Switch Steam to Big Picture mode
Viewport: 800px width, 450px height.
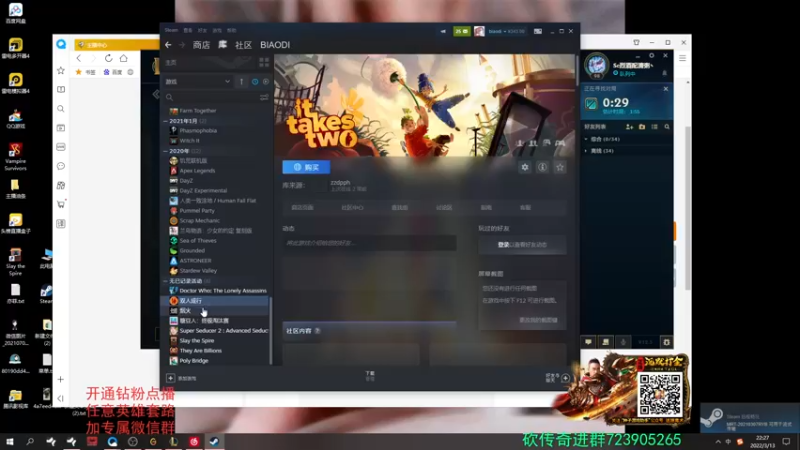(x=538, y=31)
